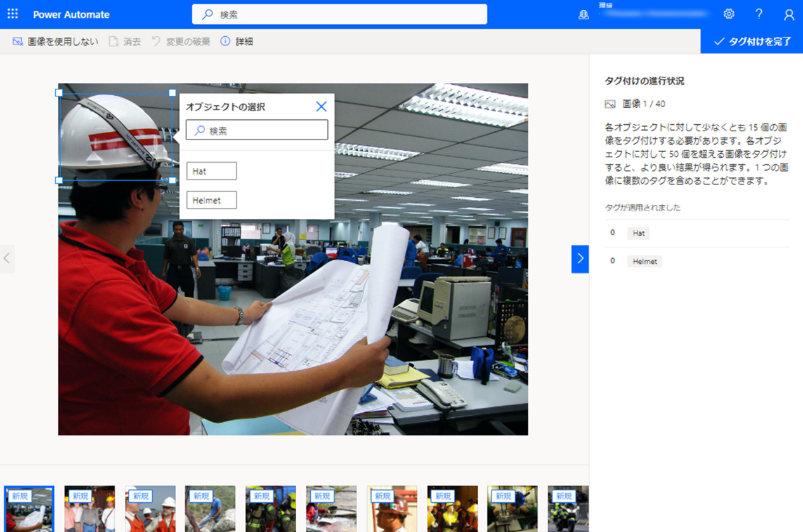Choose the Hat tag in the popup
Image resolution: width=803 pixels, height=532 pixels.
point(211,171)
